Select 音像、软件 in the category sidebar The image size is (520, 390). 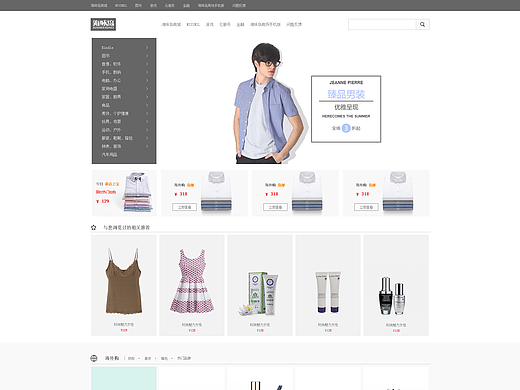[111, 64]
